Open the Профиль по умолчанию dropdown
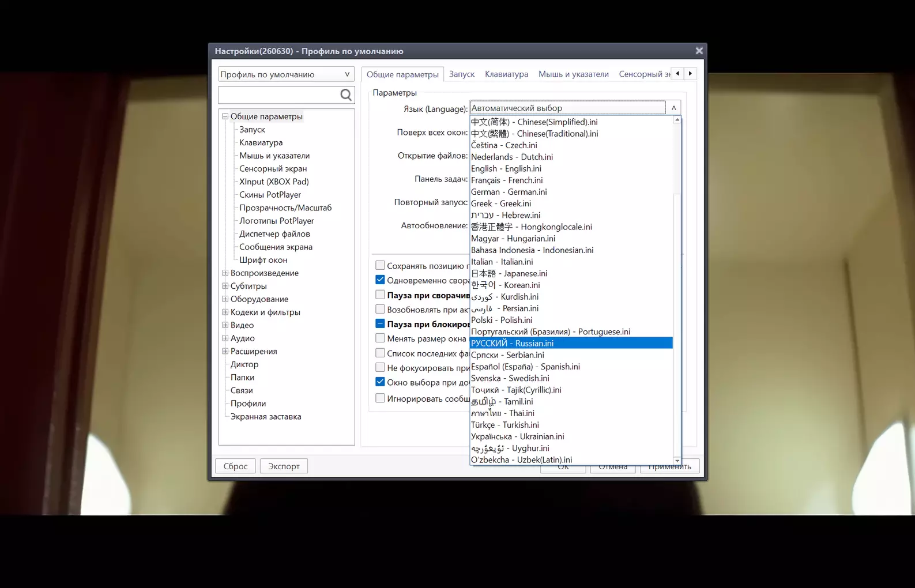 click(286, 74)
